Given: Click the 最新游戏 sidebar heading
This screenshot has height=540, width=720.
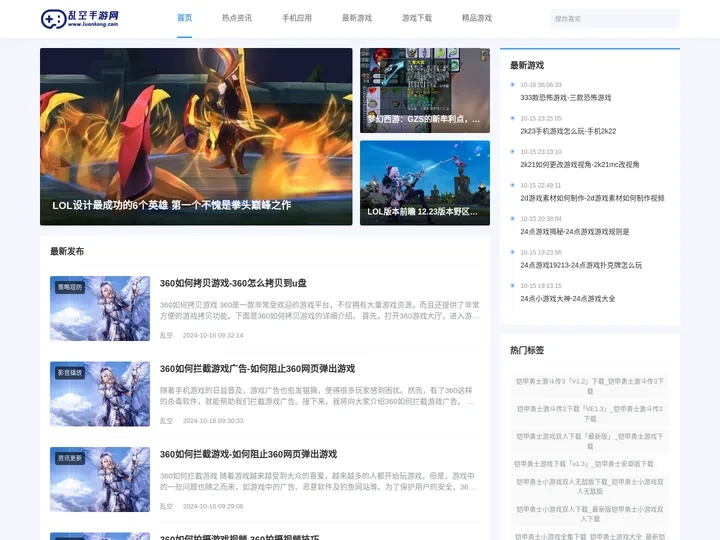Looking at the screenshot, I should (527, 65).
